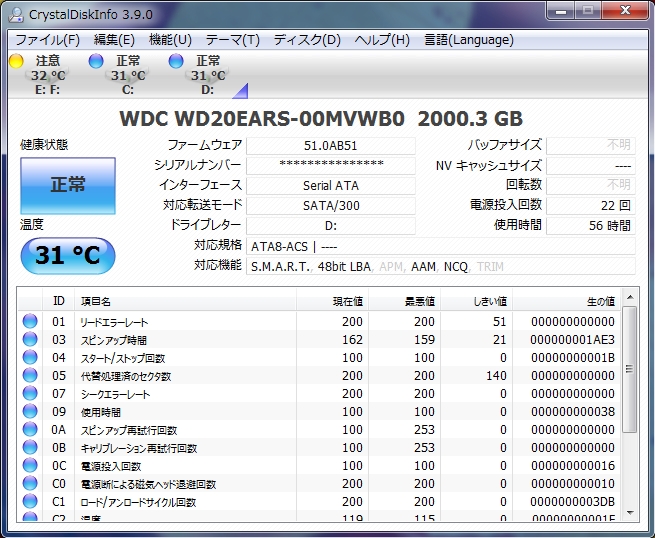Click status orb for ID 0A row
655x538 pixels.
(x=30, y=429)
